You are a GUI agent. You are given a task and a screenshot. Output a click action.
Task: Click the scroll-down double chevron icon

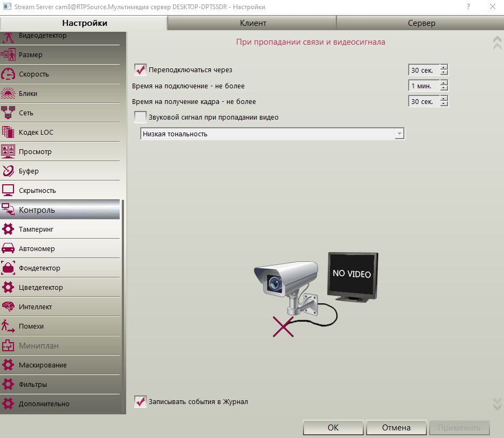tap(497, 404)
